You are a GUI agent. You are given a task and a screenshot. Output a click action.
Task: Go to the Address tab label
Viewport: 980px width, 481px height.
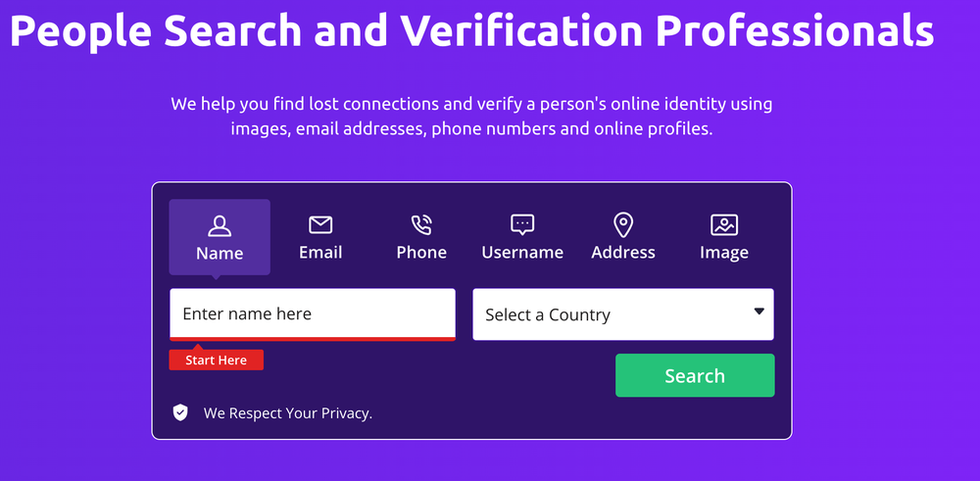(x=623, y=253)
